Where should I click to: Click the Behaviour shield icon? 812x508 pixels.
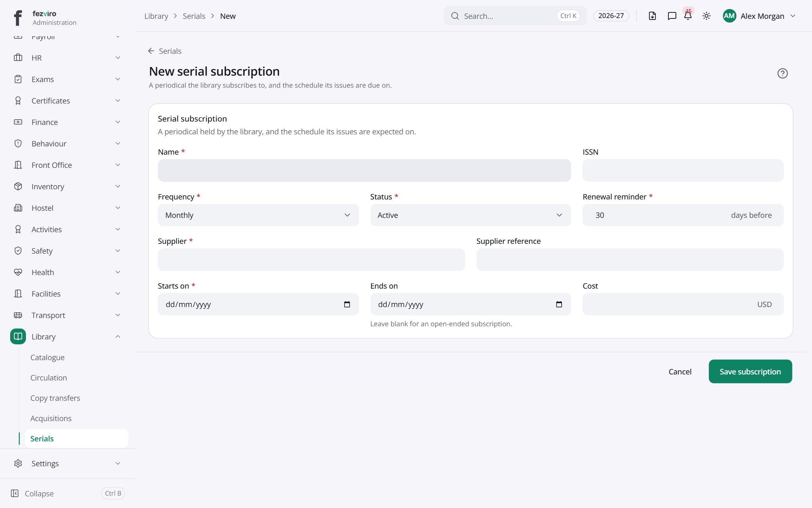pyautogui.click(x=18, y=143)
